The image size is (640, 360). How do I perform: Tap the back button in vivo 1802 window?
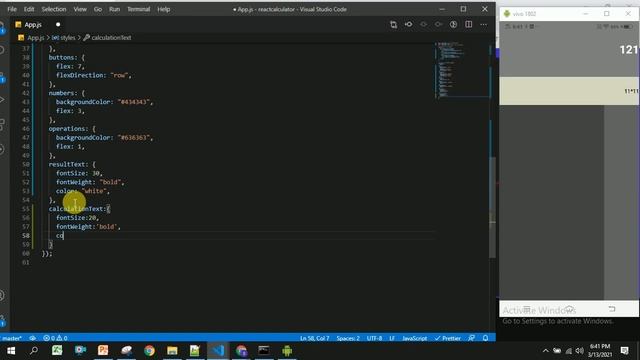[611, 309]
